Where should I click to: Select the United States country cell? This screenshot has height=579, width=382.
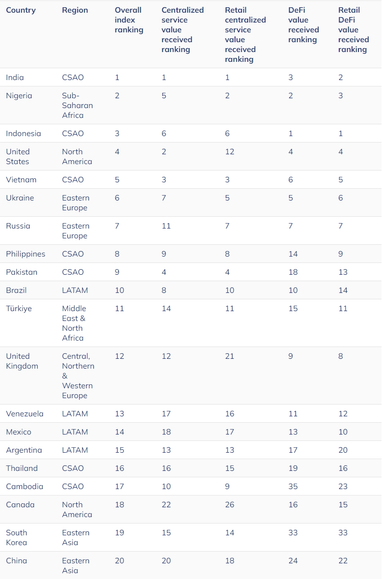tap(17, 157)
